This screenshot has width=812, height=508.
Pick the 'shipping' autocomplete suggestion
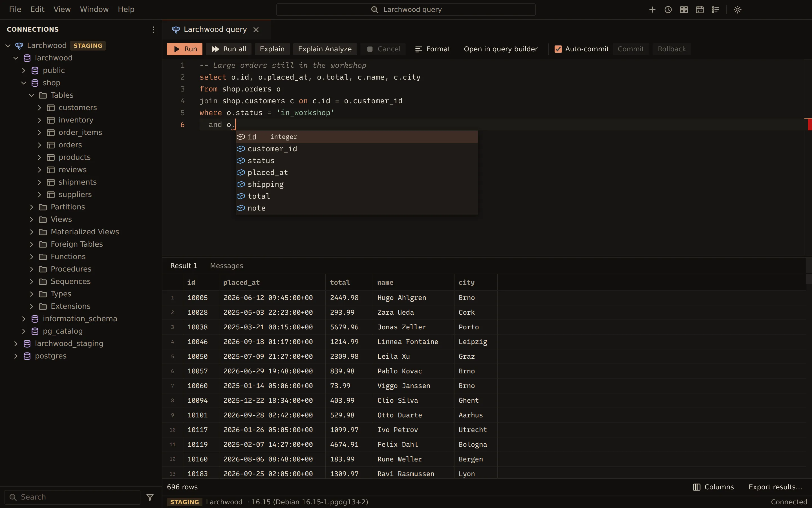tap(357, 184)
